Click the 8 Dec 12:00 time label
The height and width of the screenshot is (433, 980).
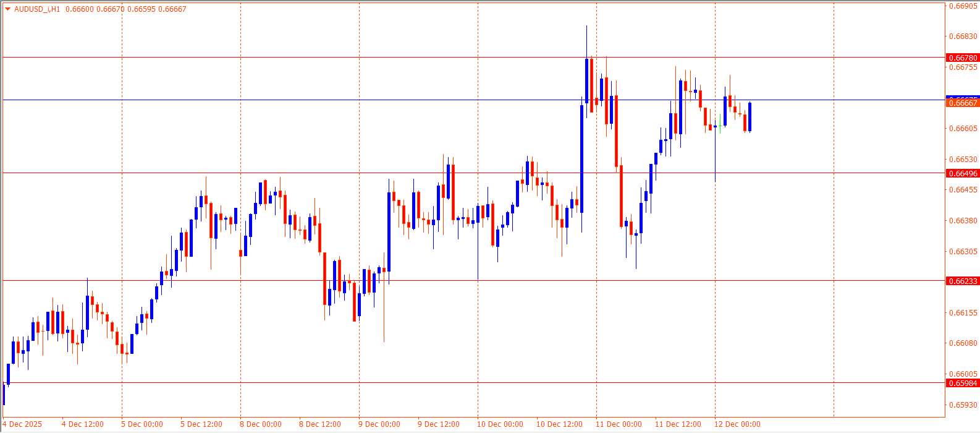(x=320, y=424)
